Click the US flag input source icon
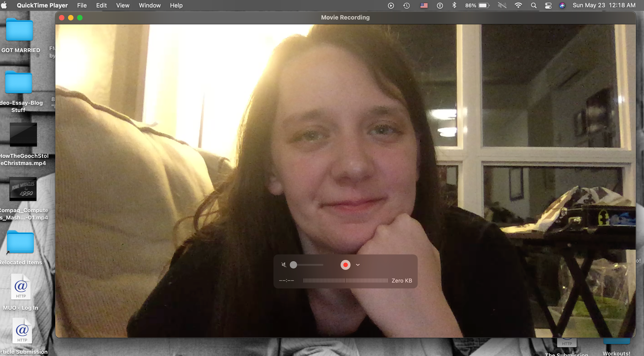Screen dimensions: 644x356 coord(424,5)
